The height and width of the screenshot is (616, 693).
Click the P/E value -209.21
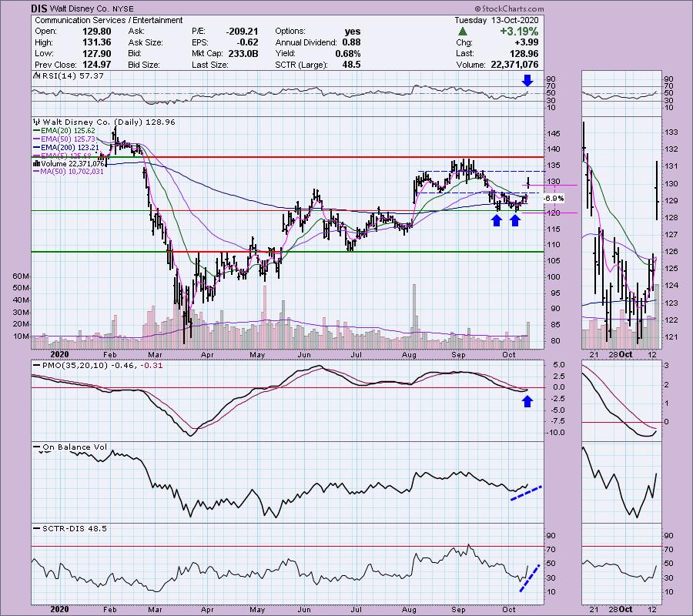click(x=241, y=32)
